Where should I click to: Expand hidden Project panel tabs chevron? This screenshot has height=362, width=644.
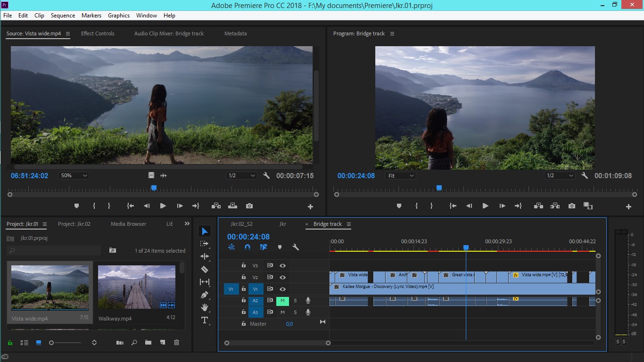coord(187,224)
